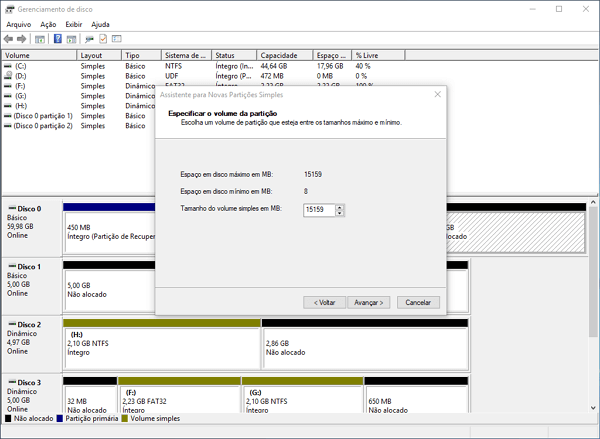This screenshot has height=439, width=600.
Task: Close the new simple partition wizard
Action: click(x=438, y=94)
